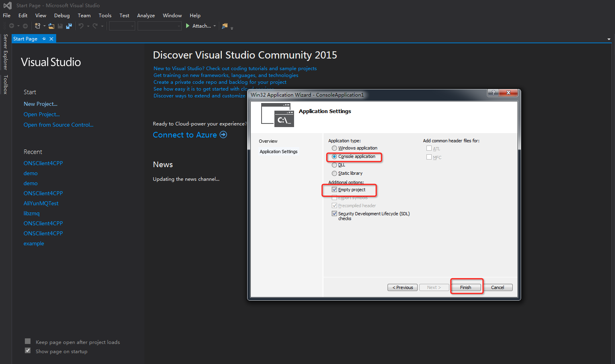This screenshot has width=615, height=364.
Task: Click Open from Source Control... link
Action: coord(59,125)
